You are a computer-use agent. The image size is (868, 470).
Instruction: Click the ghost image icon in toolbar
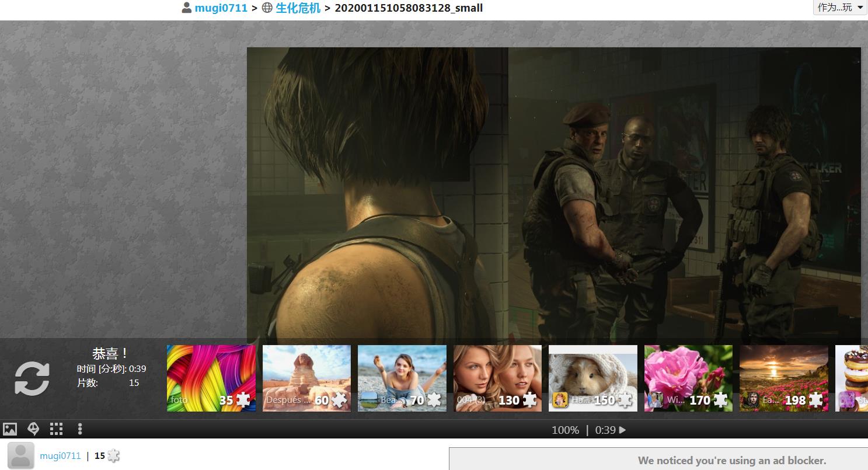tap(33, 429)
